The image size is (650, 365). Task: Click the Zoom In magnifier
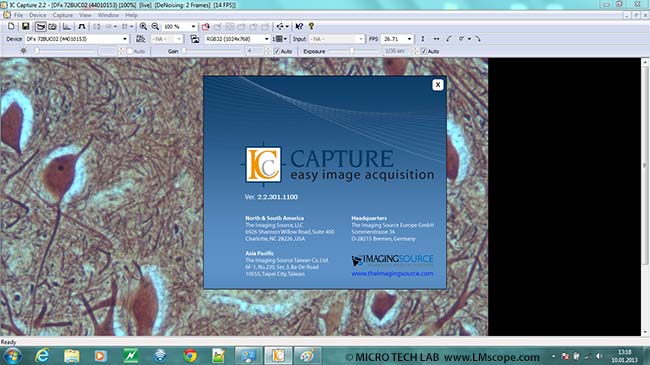143,27
